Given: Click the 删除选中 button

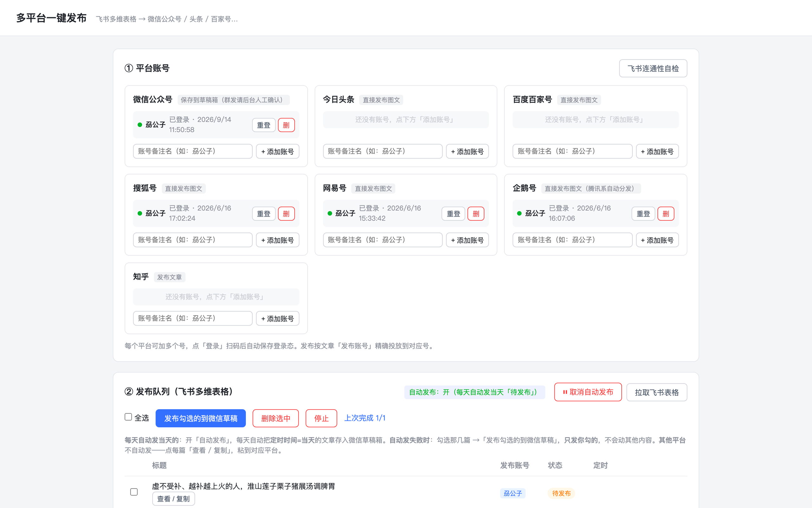Looking at the screenshot, I should click(x=275, y=418).
